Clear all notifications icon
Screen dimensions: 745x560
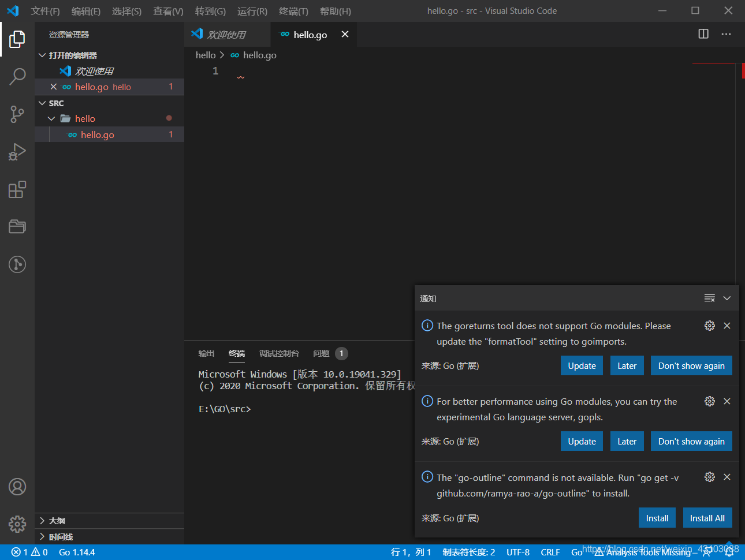[710, 298]
